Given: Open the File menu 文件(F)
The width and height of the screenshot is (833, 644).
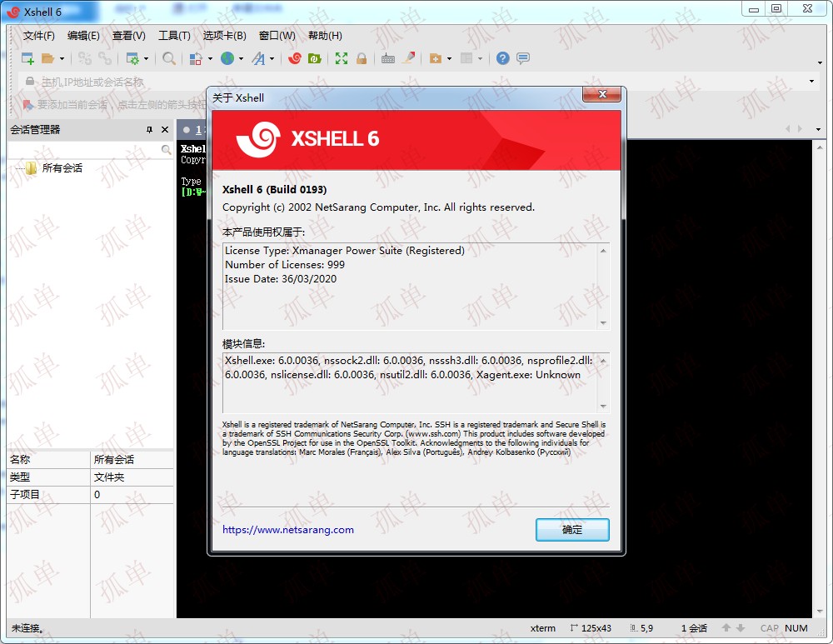Looking at the screenshot, I should click(39, 36).
